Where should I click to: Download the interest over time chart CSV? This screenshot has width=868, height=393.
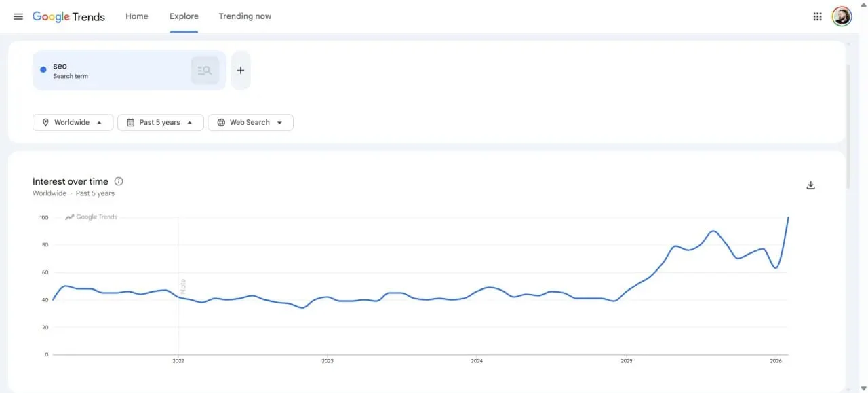(x=810, y=185)
